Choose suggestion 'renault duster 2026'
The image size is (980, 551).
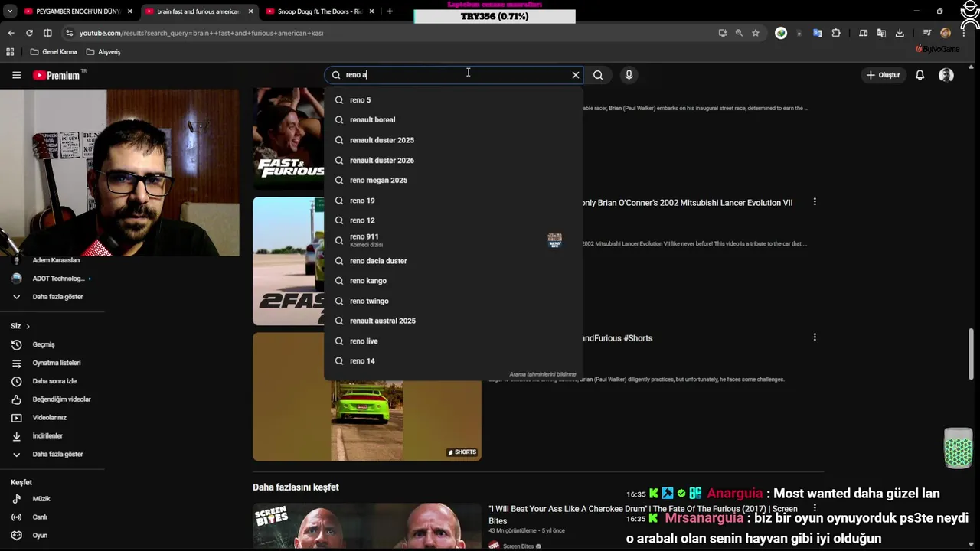point(453,160)
